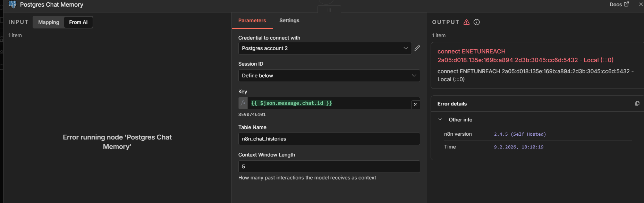Select the Parameters tab
The width and height of the screenshot is (644, 203).
click(252, 20)
